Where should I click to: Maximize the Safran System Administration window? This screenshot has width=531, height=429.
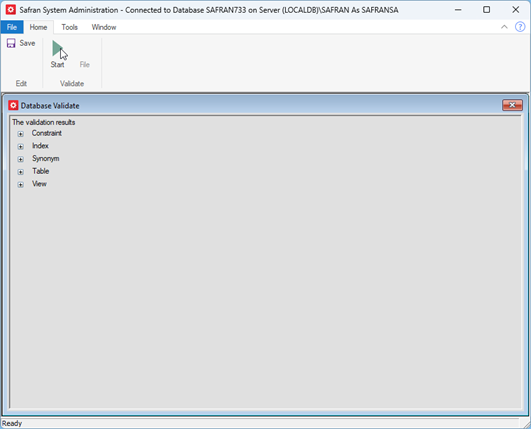[x=487, y=10]
